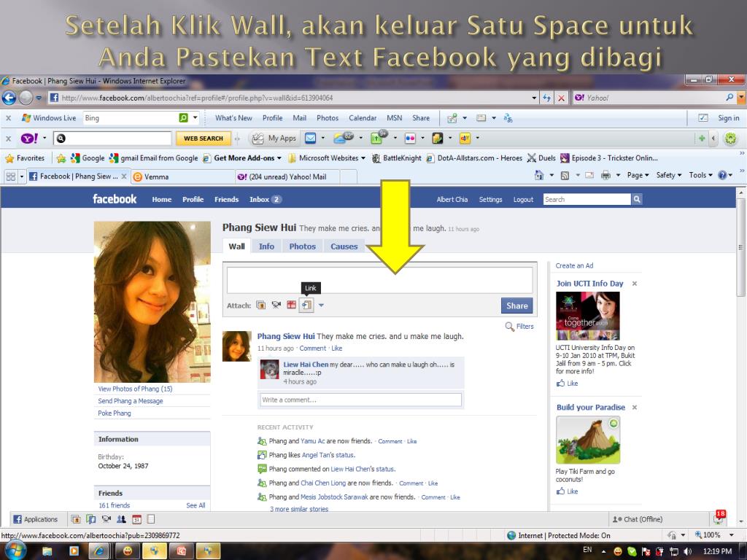Click the Attach Link icon
This screenshot has width=747, height=560.
point(306,306)
